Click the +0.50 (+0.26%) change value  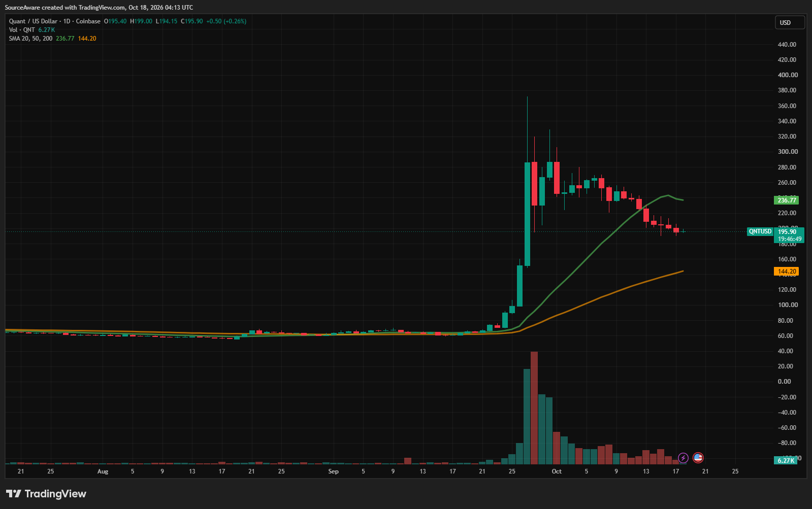[226, 21]
